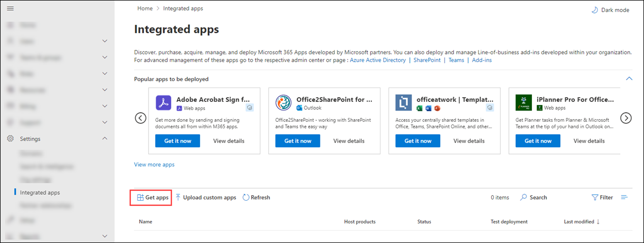Collapse the Popular apps to be deployed section
Viewport: 644px width, 243px height.
click(629, 79)
